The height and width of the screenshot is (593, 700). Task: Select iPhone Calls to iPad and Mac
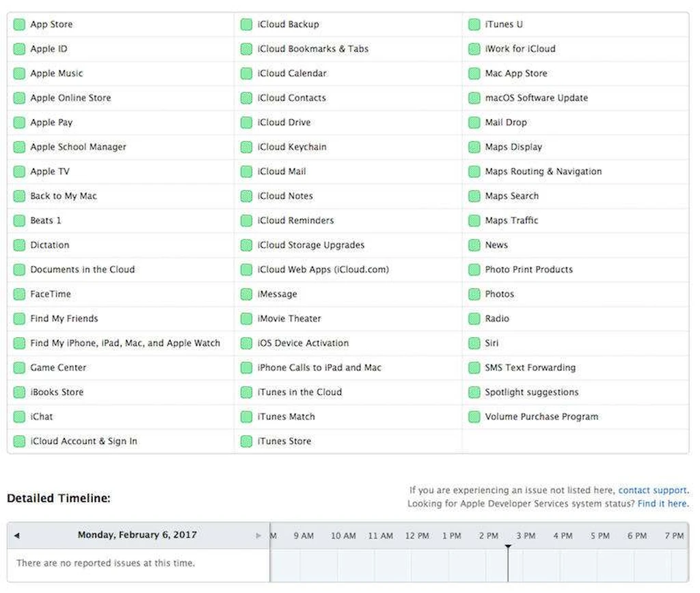pyautogui.click(x=319, y=367)
